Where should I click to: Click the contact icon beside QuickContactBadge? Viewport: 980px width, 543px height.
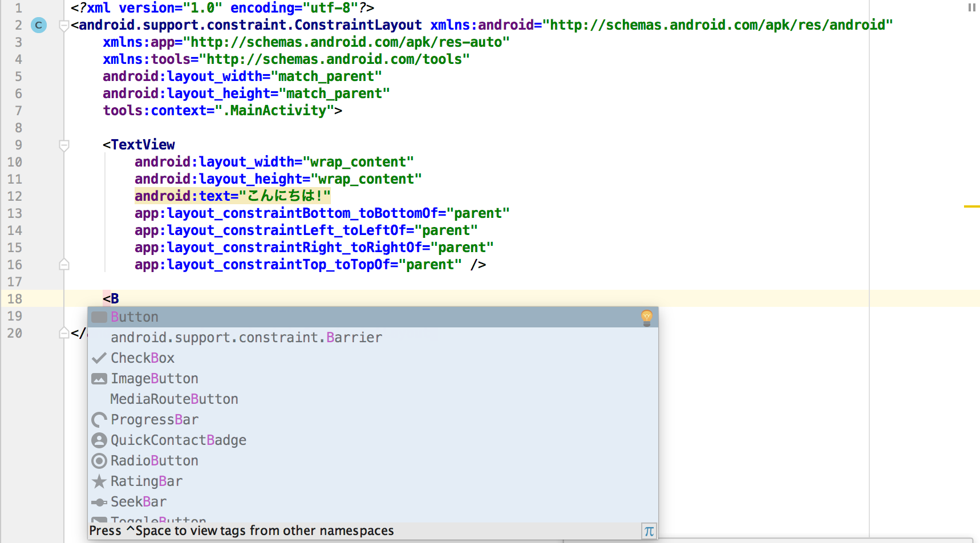click(99, 440)
